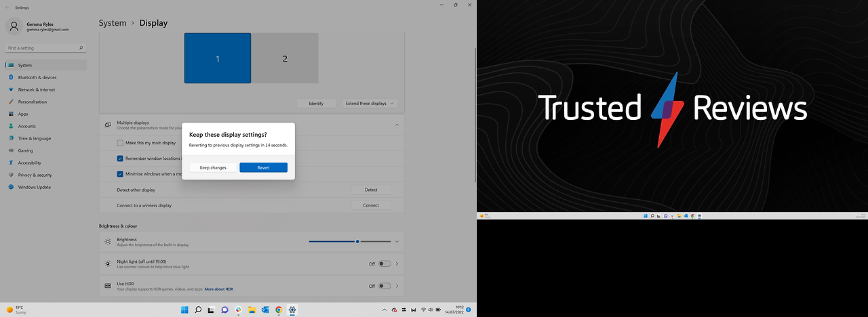
Task: Open Use HDR settings chevron
Action: (397, 286)
